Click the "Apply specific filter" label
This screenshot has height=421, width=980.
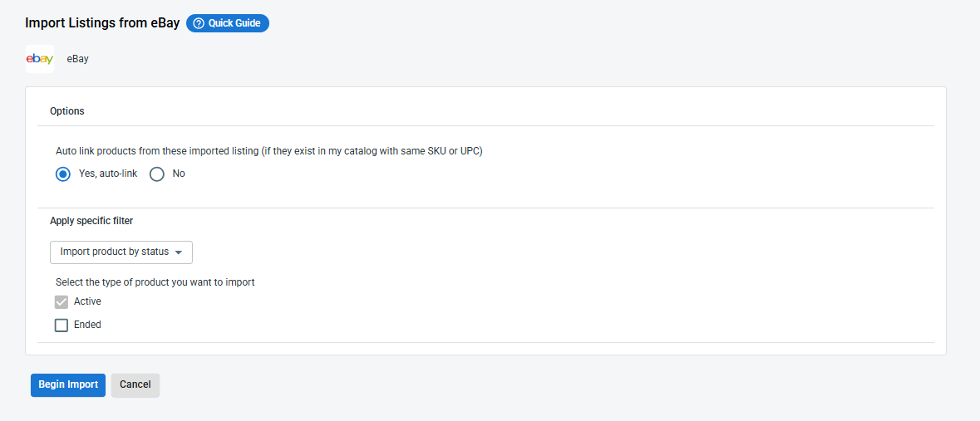(x=91, y=221)
